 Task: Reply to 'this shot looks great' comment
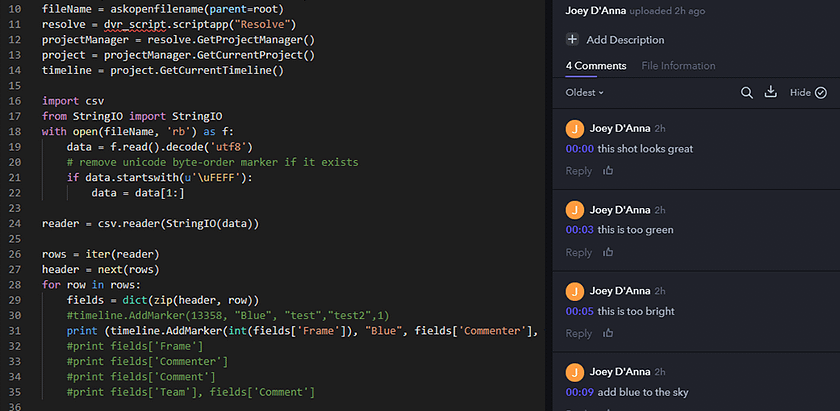[579, 171]
